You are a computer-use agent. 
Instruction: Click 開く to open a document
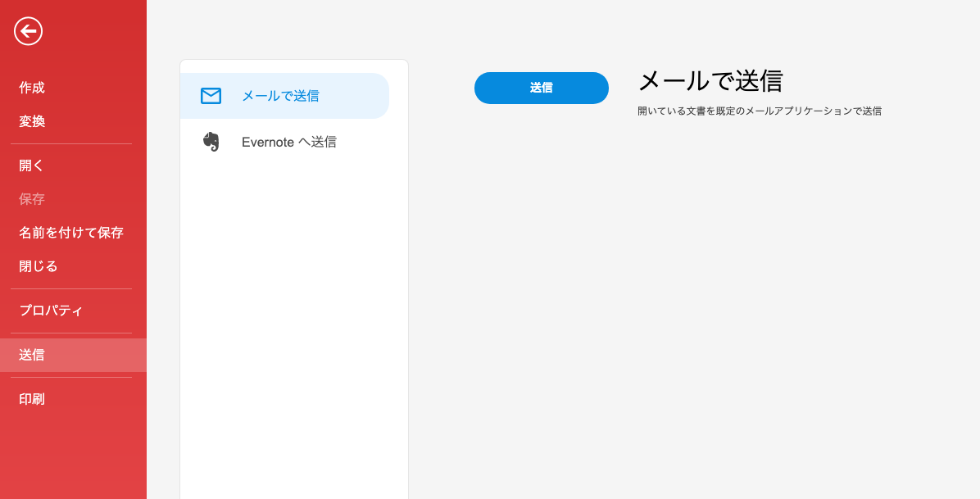click(x=30, y=165)
